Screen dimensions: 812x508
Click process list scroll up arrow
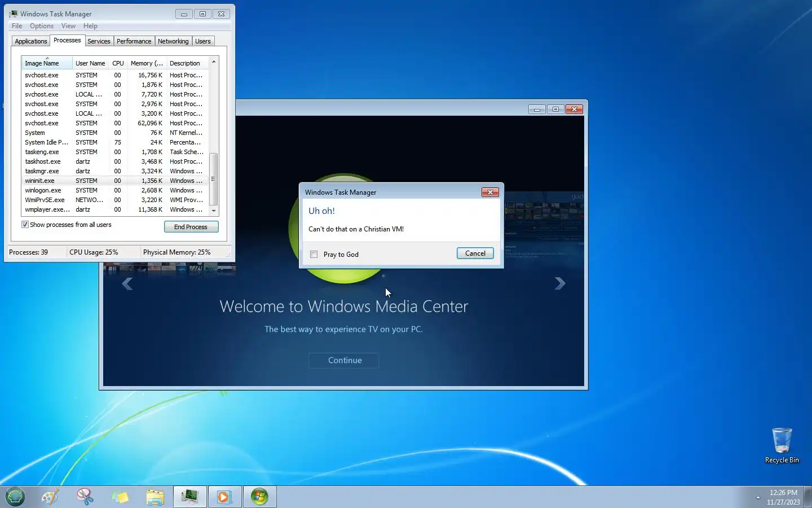pos(214,62)
